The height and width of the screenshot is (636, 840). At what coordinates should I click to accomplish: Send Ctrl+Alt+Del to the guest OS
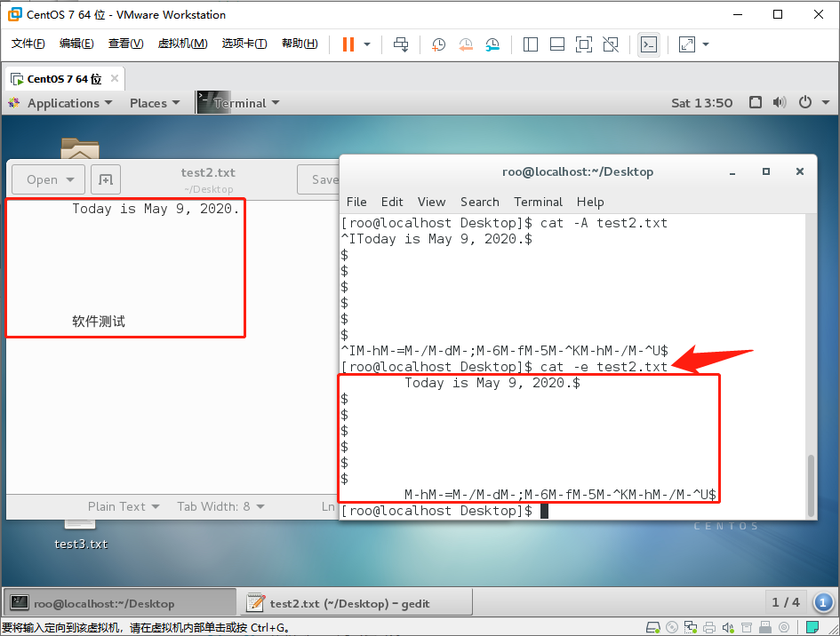pos(401,44)
